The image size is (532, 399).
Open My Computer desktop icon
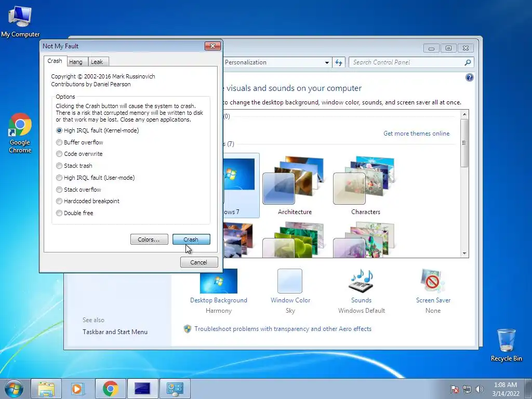(20, 22)
